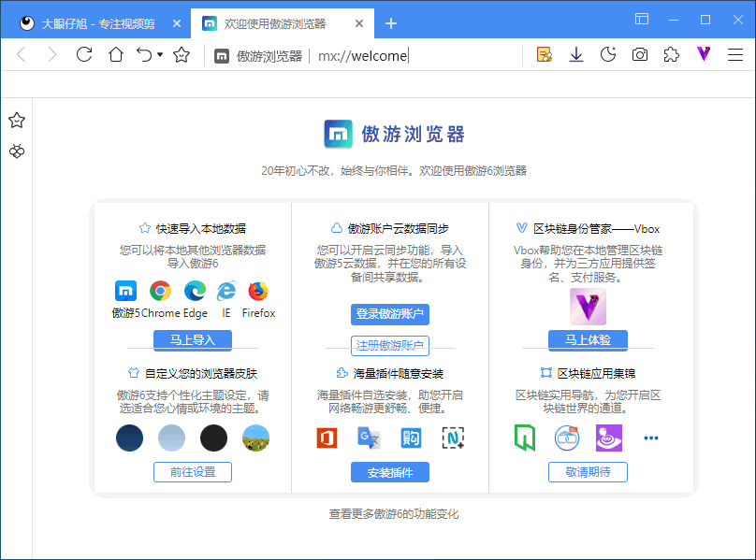Click the Vbox logo image
756x560 pixels.
pos(588,307)
